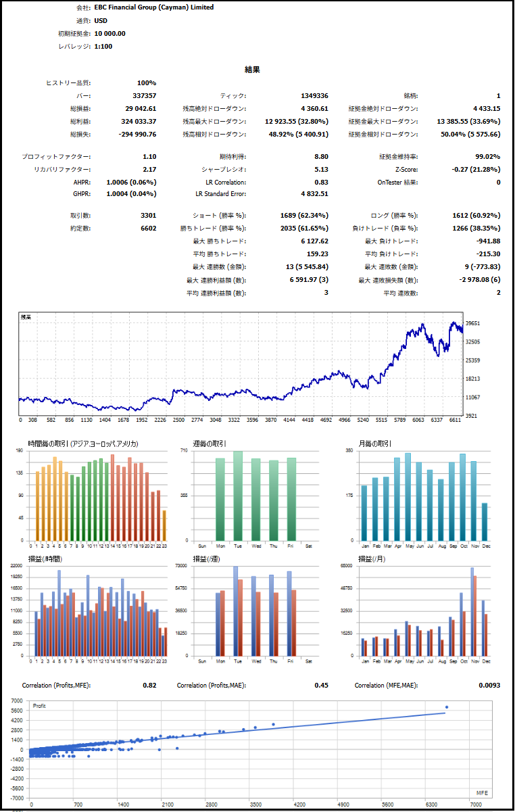This screenshot has height=812, width=515.
Task: Select the Sharpe ratio value 5.13
Action: click(321, 170)
